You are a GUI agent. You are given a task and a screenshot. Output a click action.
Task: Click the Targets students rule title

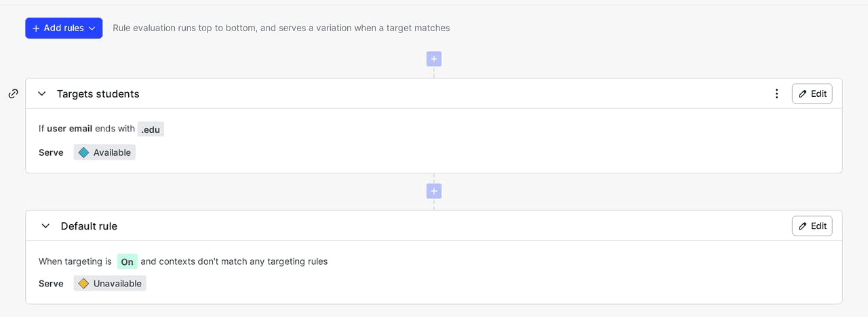(x=98, y=93)
